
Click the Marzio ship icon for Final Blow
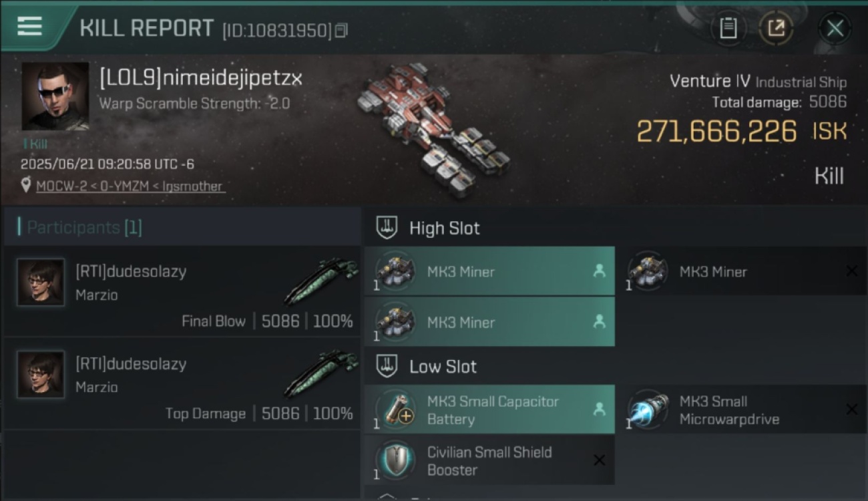321,281
